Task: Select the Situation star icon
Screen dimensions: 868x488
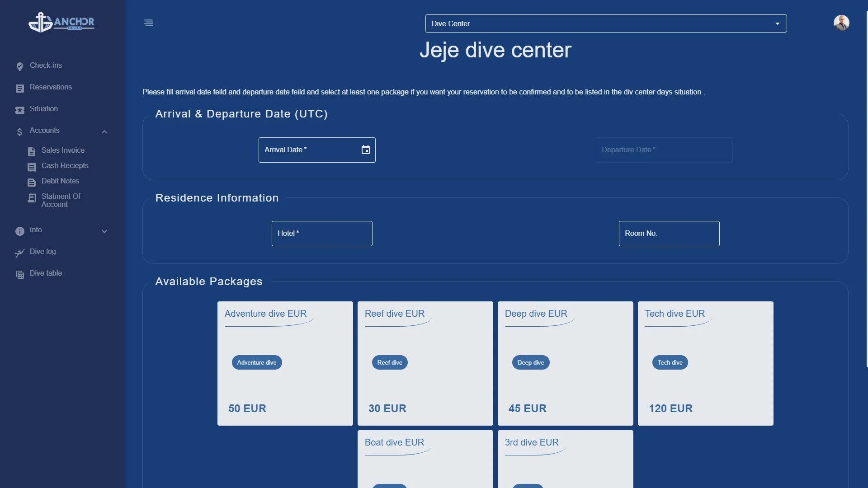Action: coord(19,109)
